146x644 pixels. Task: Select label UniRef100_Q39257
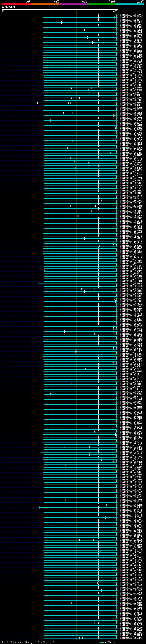tap(131, 53)
